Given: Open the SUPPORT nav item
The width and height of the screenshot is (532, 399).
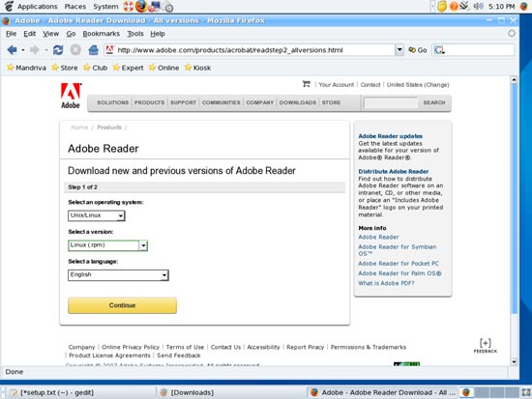Looking at the screenshot, I should [183, 102].
